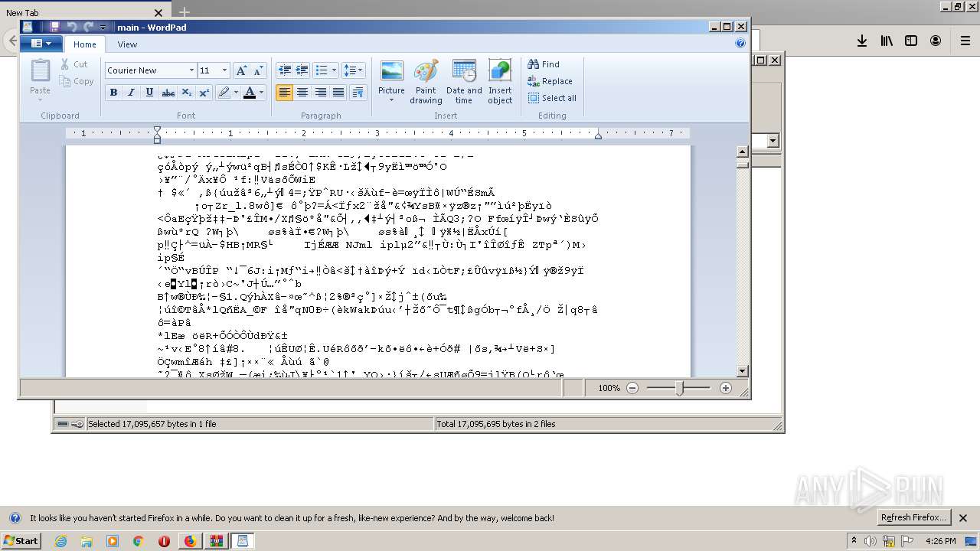Click the 100% zoom level readout

click(x=609, y=388)
